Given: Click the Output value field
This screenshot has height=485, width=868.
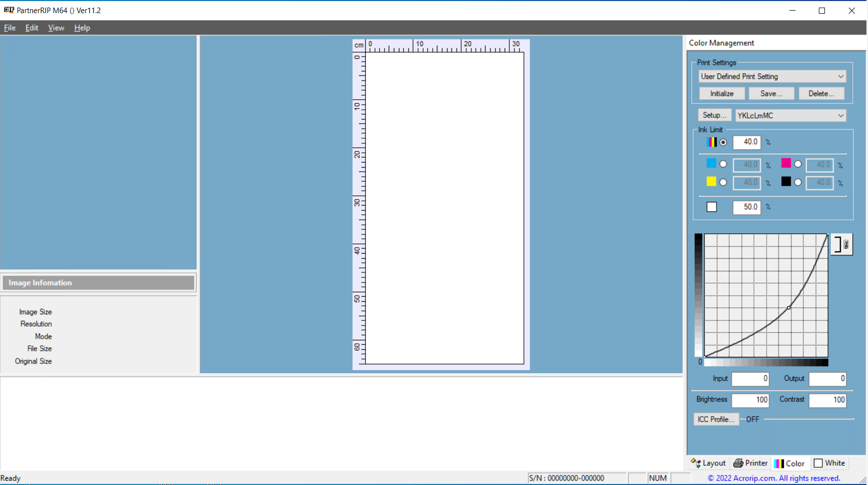Looking at the screenshot, I should click(x=827, y=379).
